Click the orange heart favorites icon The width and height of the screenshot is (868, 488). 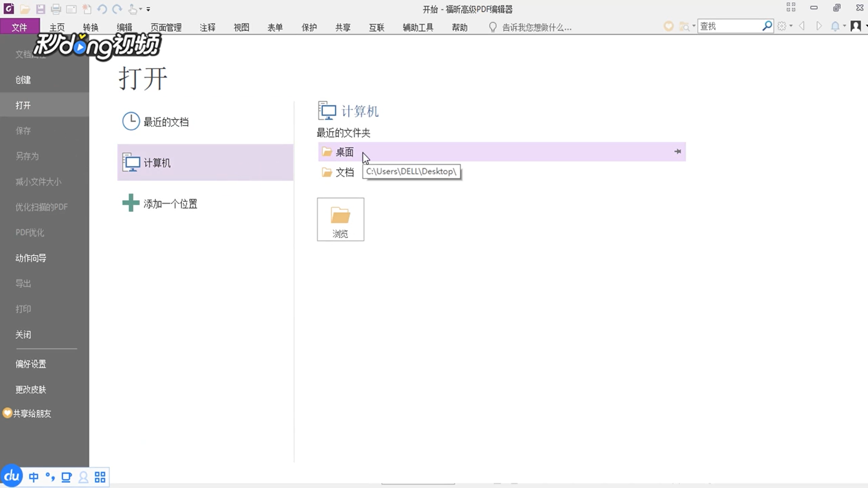point(669,26)
